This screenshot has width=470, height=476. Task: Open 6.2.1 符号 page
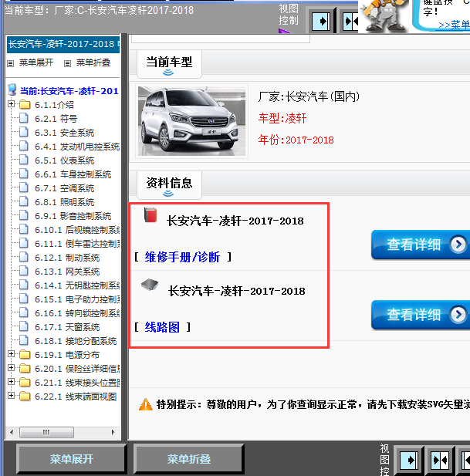coord(56,119)
